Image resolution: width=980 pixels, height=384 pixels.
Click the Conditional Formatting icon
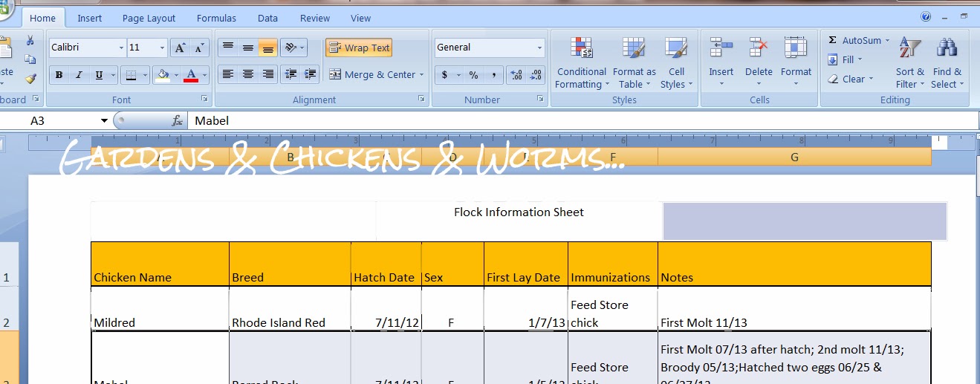(x=581, y=49)
